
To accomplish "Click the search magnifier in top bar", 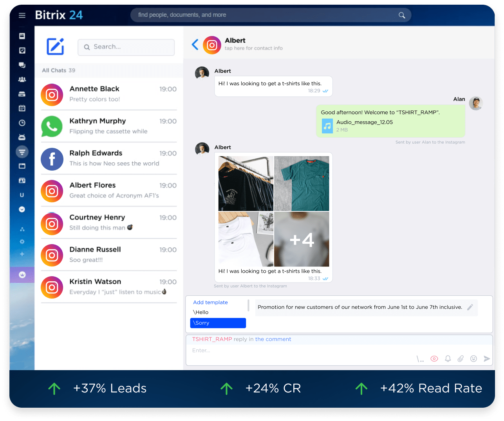I will [x=402, y=15].
